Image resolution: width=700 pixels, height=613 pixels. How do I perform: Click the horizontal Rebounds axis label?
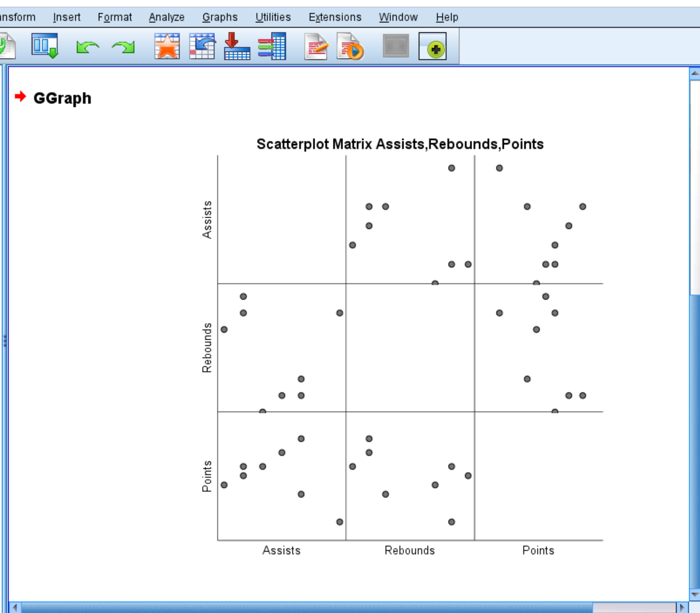click(x=409, y=550)
